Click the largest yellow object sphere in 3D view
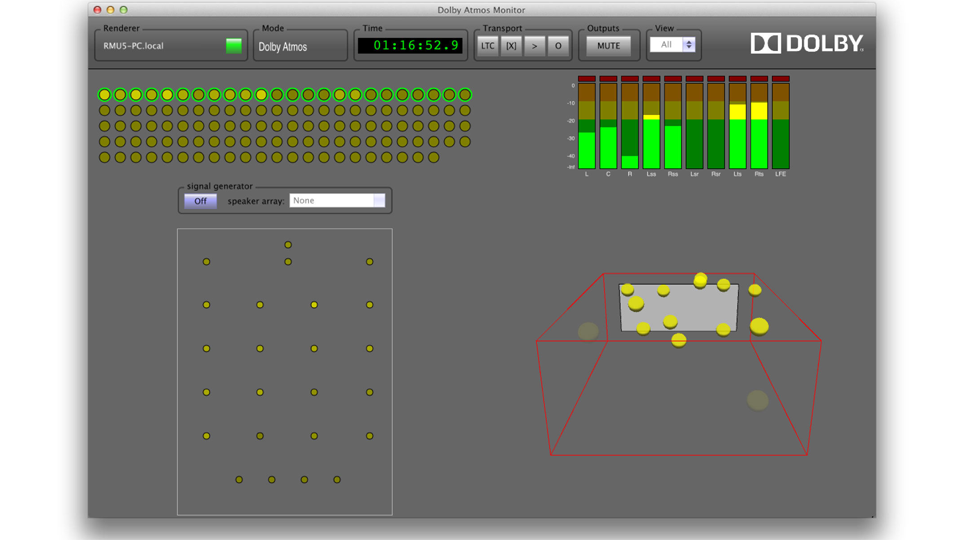Viewport: 960px width, 540px height. click(759, 326)
